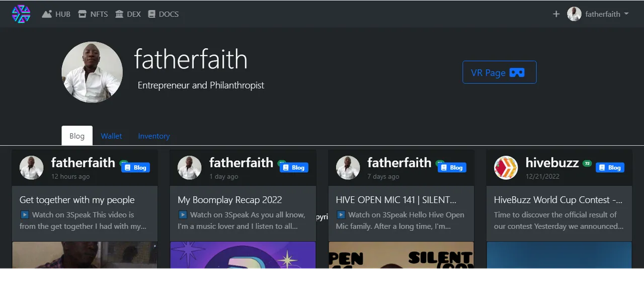Image resolution: width=644 pixels, height=301 pixels.
Task: Open the NFTS marketplace link
Action: [x=93, y=14]
